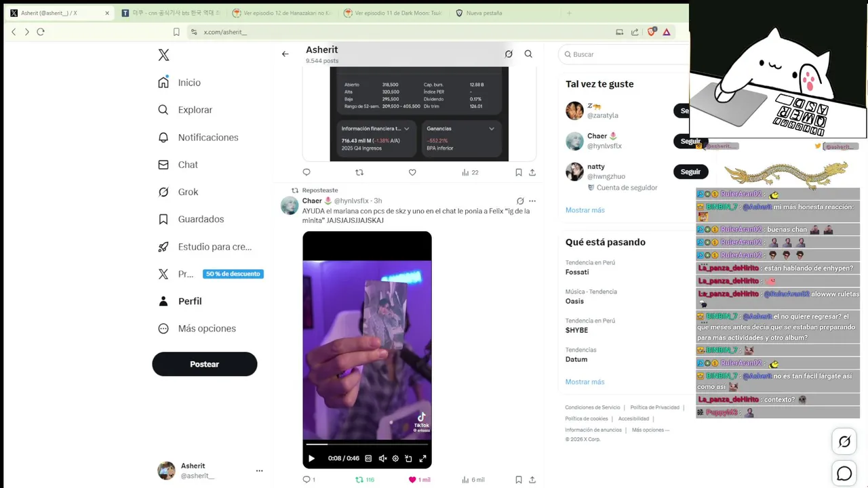Click the Buscar search field
The width and height of the screenshot is (868, 488).
point(624,54)
